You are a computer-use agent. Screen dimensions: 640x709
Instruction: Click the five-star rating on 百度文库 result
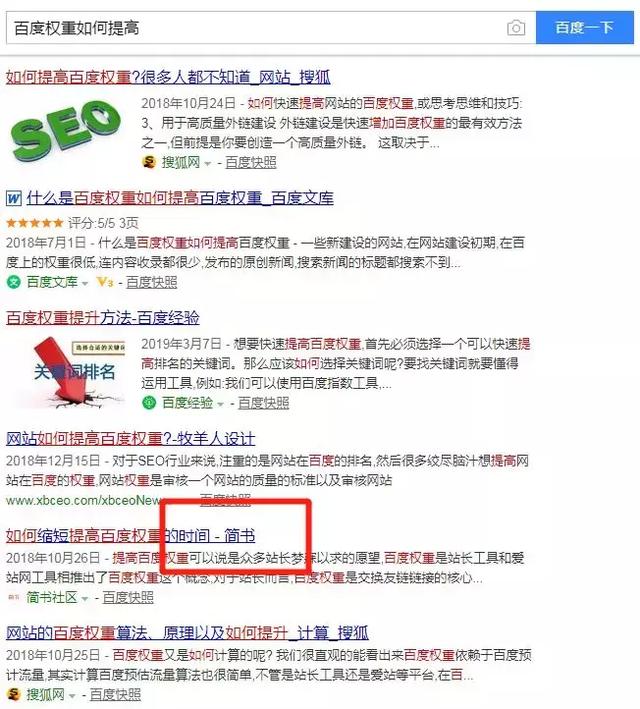[x=35, y=222]
